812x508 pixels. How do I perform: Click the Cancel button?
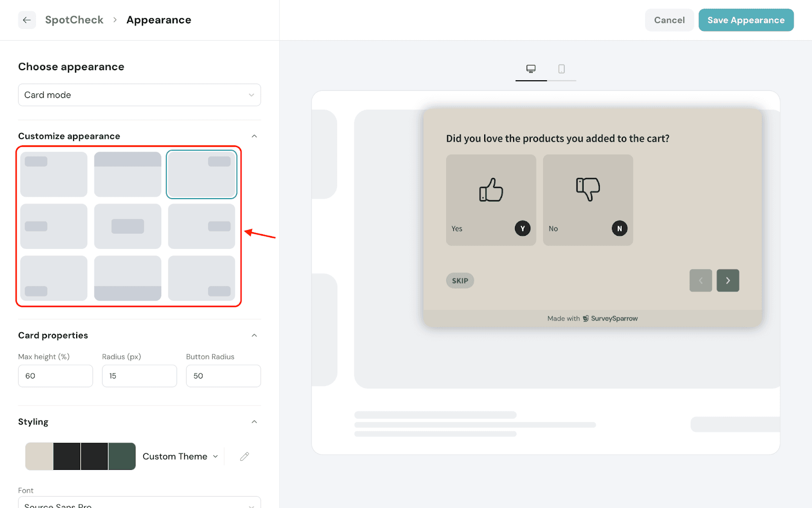click(x=669, y=20)
